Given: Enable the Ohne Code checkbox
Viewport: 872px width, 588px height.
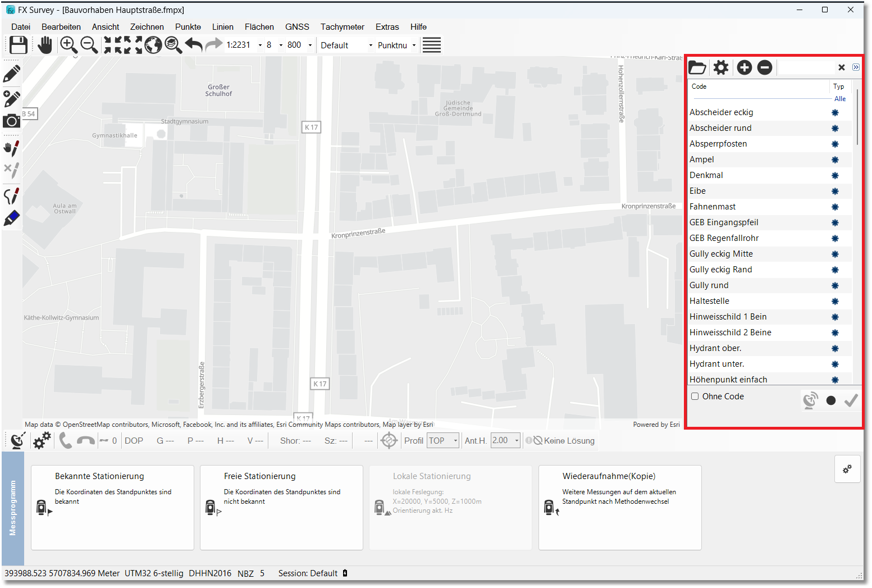Looking at the screenshot, I should (x=695, y=396).
